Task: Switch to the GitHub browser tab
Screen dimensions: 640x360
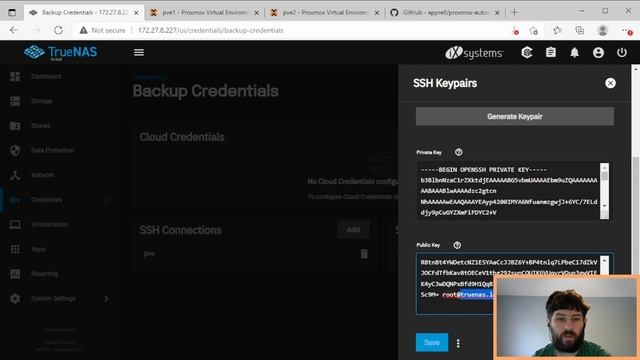Action: (445, 13)
